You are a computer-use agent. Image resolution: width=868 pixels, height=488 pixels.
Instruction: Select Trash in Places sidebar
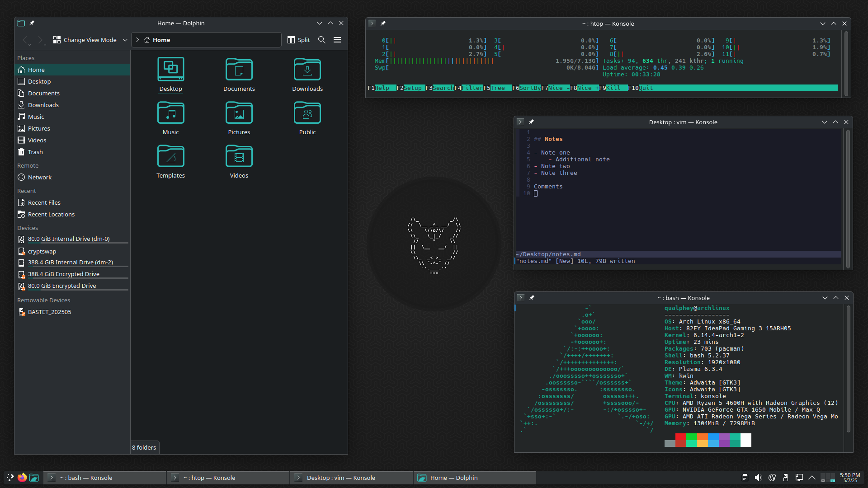tap(35, 152)
